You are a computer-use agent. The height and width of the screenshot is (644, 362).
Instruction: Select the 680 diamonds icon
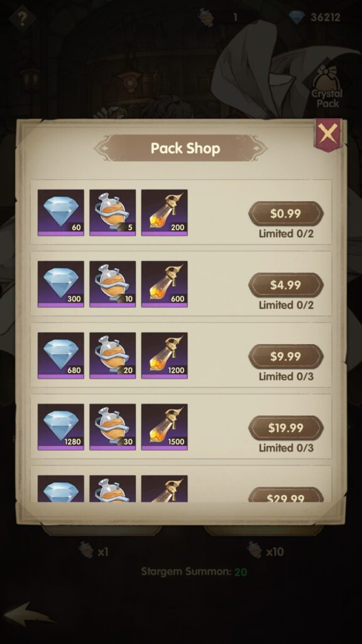[x=61, y=356]
